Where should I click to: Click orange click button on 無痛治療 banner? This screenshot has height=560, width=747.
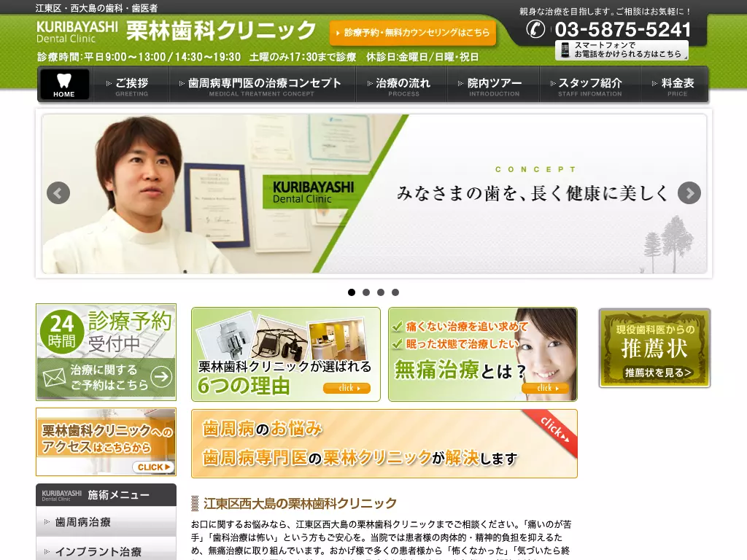[546, 388]
